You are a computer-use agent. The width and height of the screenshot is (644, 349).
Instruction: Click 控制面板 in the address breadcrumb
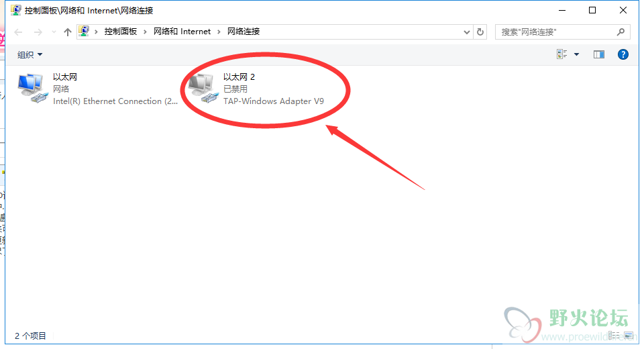(x=120, y=32)
